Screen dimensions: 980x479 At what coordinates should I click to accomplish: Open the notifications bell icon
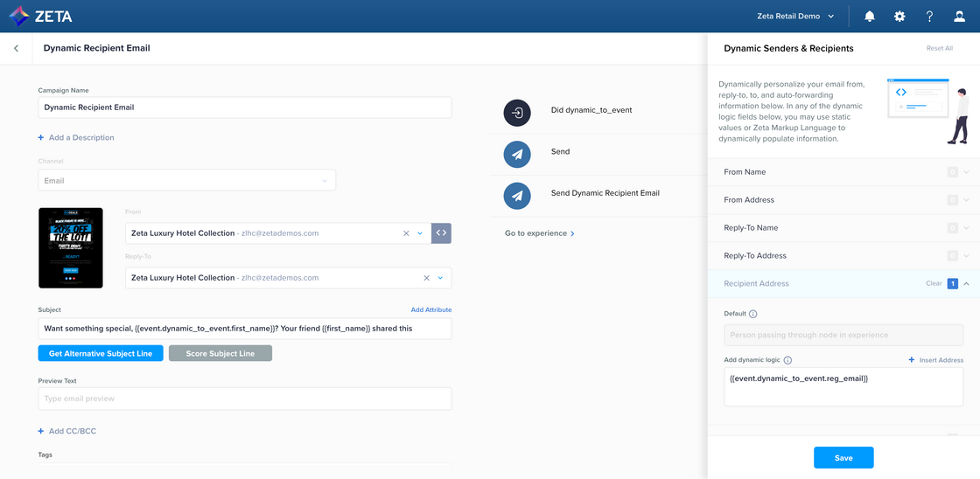(869, 17)
